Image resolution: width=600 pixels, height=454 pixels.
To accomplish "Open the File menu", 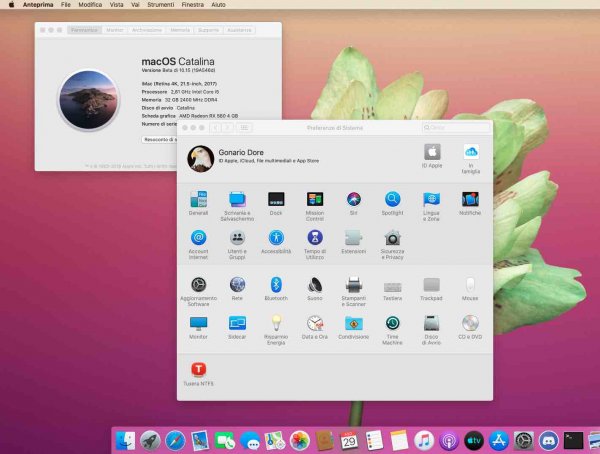I will 66,5.
